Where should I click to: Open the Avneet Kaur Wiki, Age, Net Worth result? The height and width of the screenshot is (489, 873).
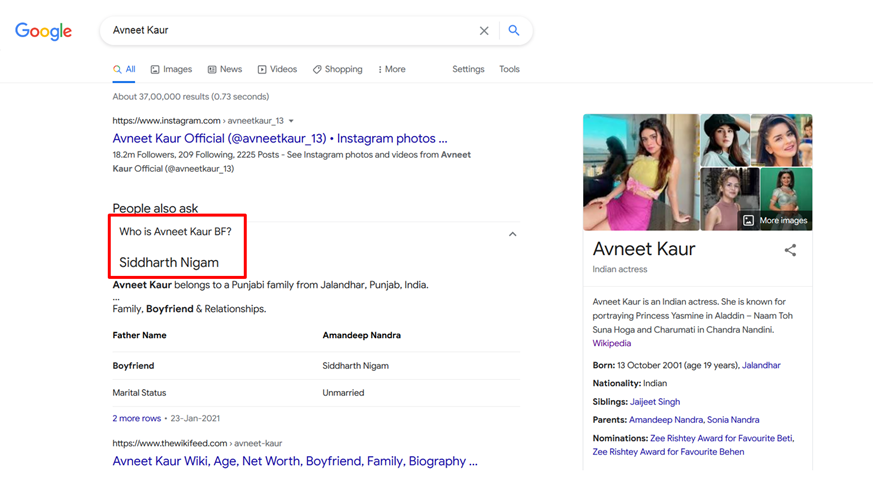coord(295,461)
